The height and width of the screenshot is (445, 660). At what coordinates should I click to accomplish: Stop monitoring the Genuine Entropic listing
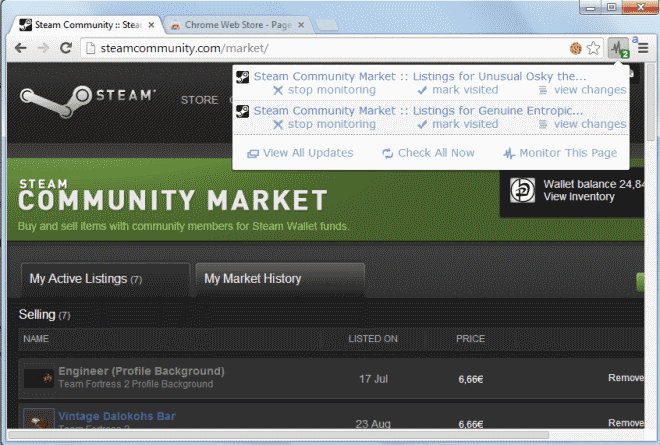coord(324,124)
